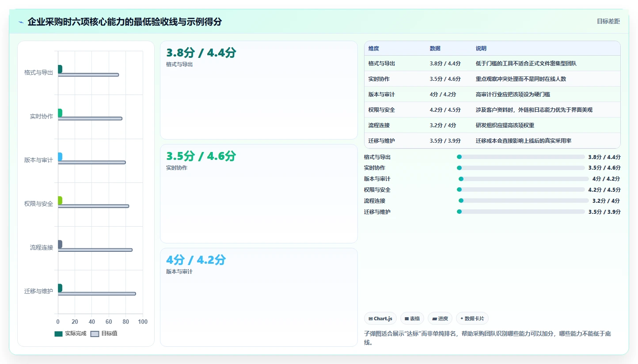Click the 100 tick on chart x-axis
The width and height of the screenshot is (638, 364).
click(x=143, y=322)
